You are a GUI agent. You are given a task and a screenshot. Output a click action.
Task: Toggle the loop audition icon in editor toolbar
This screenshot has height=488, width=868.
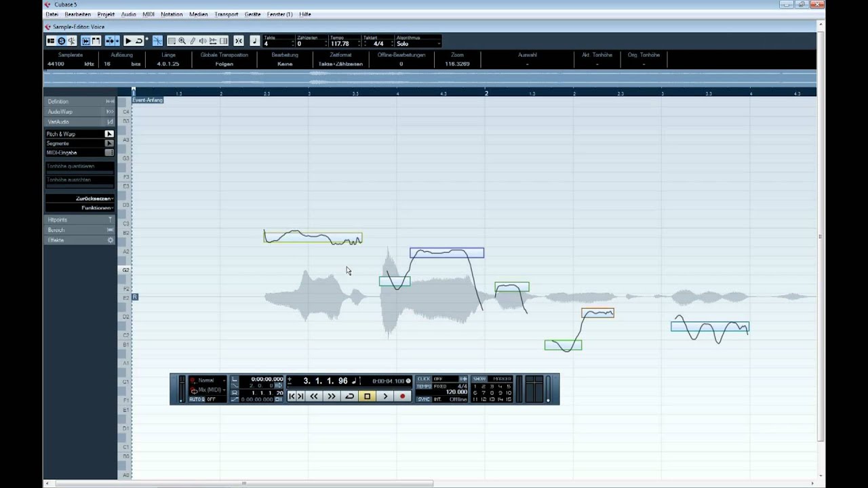(x=139, y=41)
